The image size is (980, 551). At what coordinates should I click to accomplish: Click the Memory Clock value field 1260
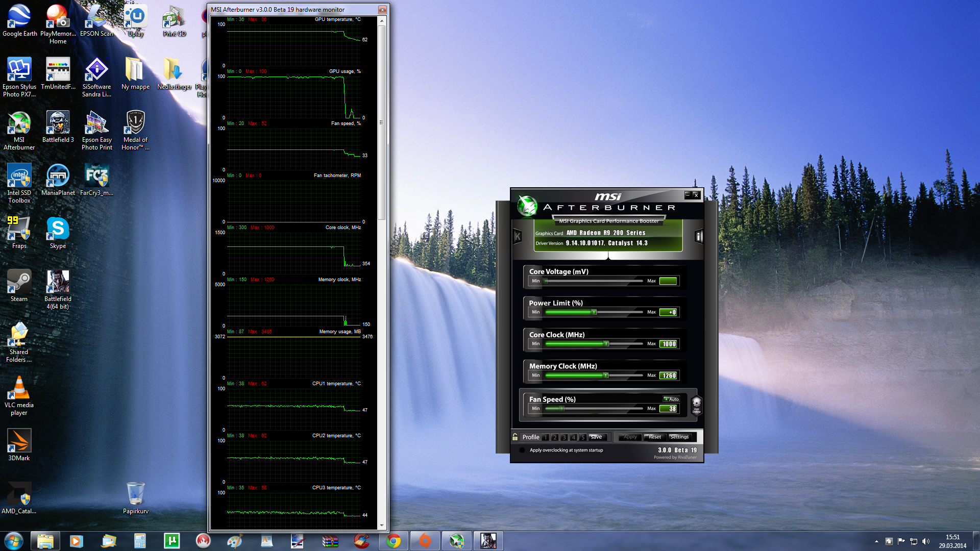669,375
